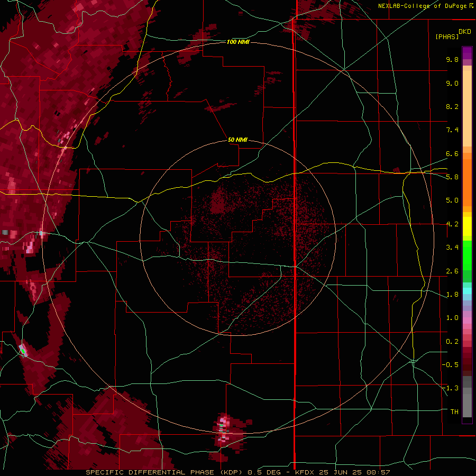Click the SPECIFIC DIFFERENTIAL PHASE (KDP) caption

[166, 472]
